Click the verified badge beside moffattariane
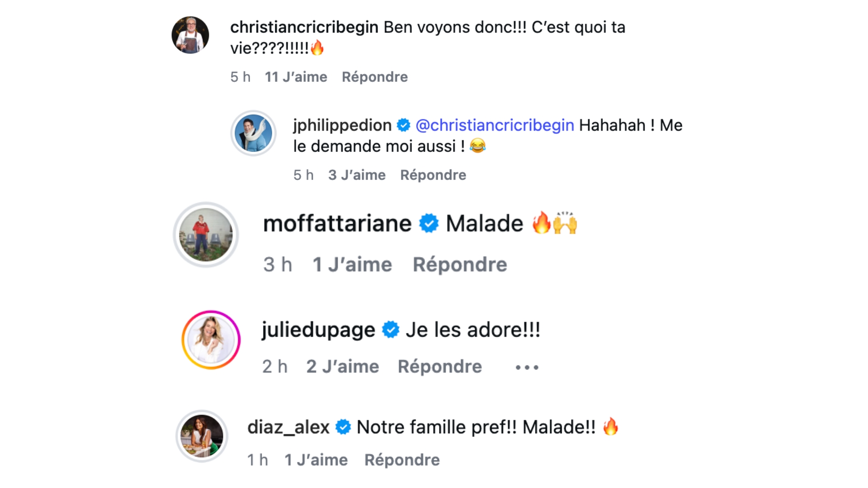 [x=429, y=224]
